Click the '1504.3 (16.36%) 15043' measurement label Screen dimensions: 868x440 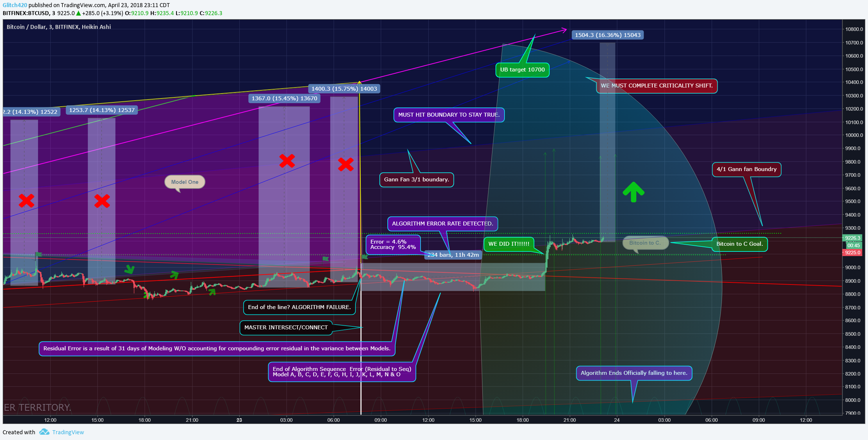click(x=607, y=35)
